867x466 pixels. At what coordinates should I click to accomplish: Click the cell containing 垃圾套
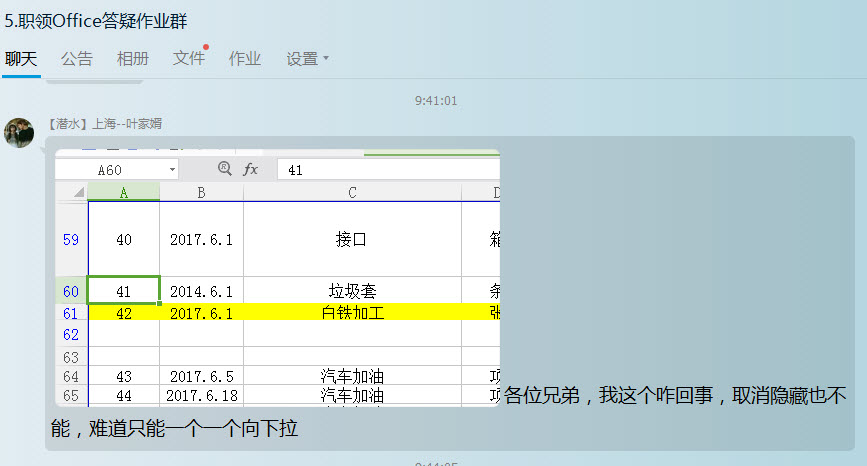tap(352, 291)
